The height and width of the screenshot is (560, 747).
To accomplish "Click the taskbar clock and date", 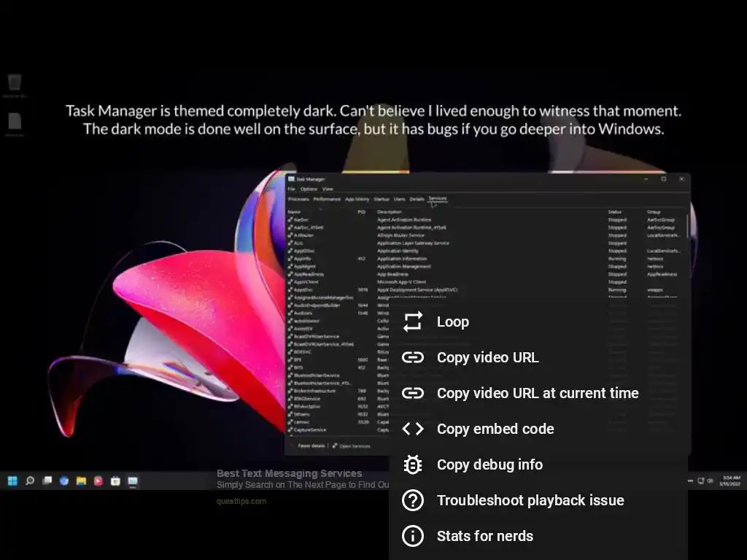I will pos(729,481).
